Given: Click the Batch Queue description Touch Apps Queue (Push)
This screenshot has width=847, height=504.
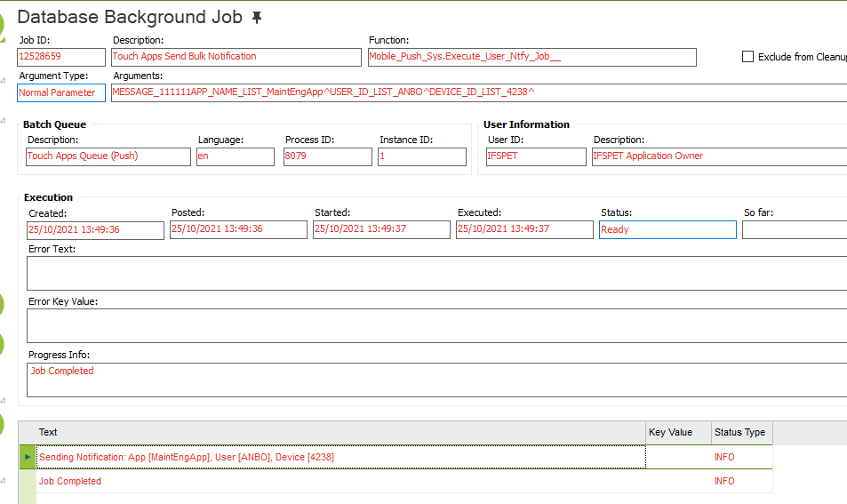Looking at the screenshot, I should pos(108,156).
